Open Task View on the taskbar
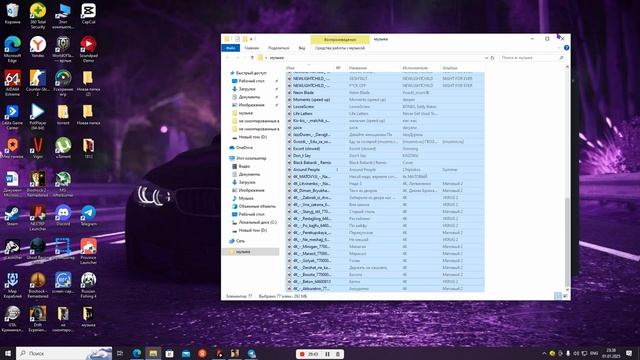The width and height of the screenshot is (640, 360). point(120,353)
